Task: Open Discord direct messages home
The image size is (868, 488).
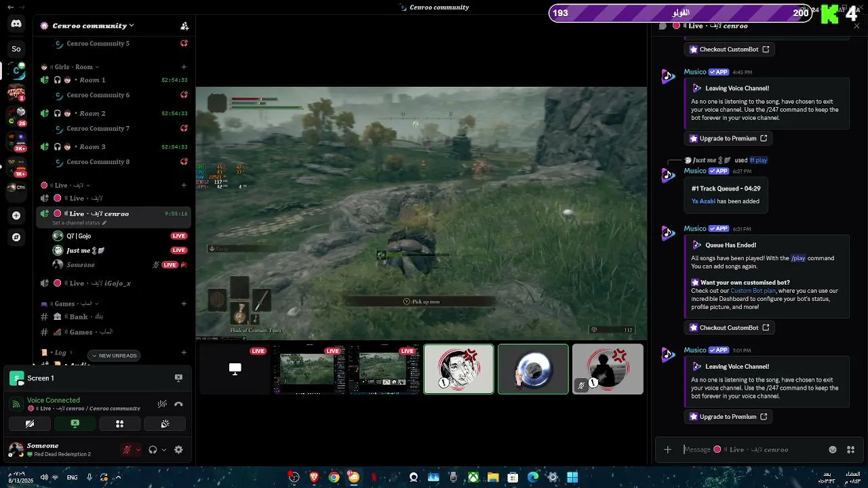Action: click(16, 24)
